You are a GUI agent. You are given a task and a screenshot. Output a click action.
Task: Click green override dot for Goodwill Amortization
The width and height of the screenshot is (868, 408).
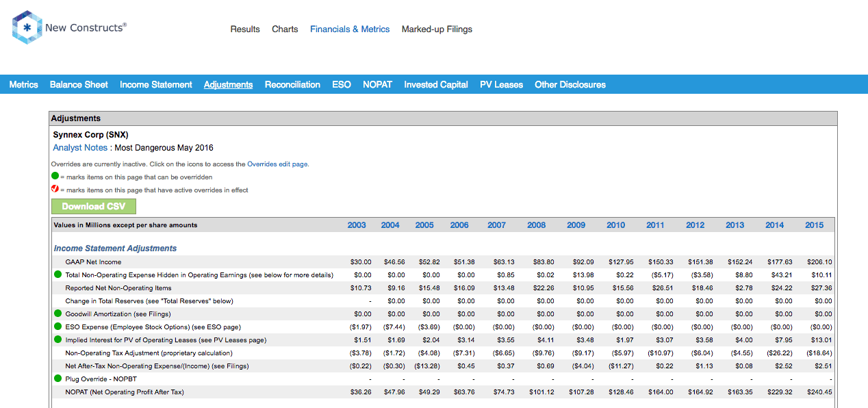(x=58, y=314)
